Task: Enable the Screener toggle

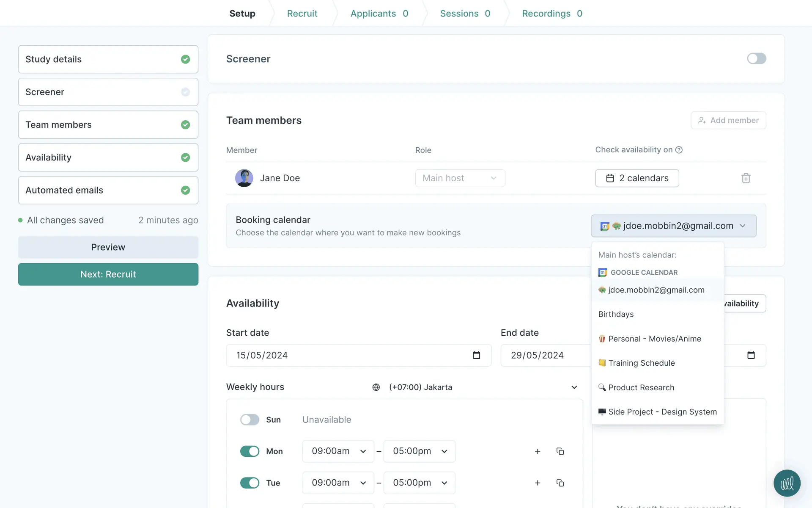Action: point(756,58)
